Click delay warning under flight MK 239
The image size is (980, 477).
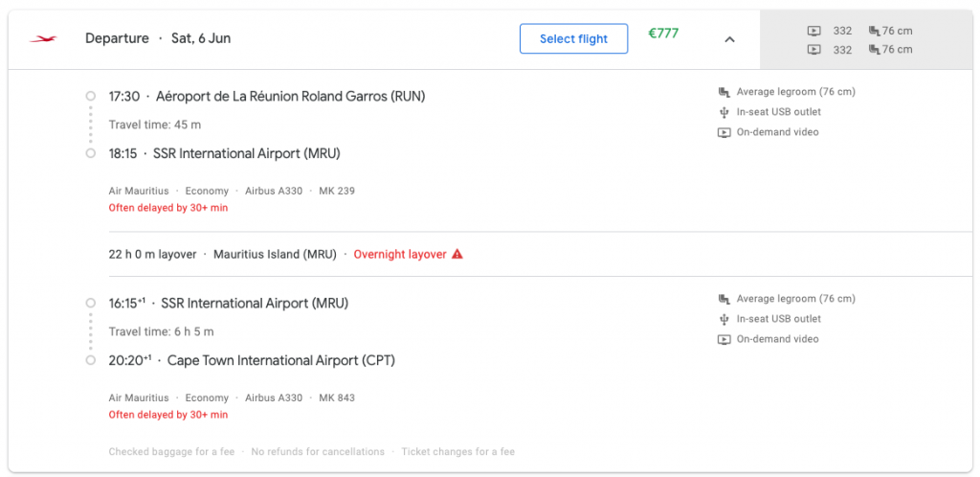tap(168, 208)
